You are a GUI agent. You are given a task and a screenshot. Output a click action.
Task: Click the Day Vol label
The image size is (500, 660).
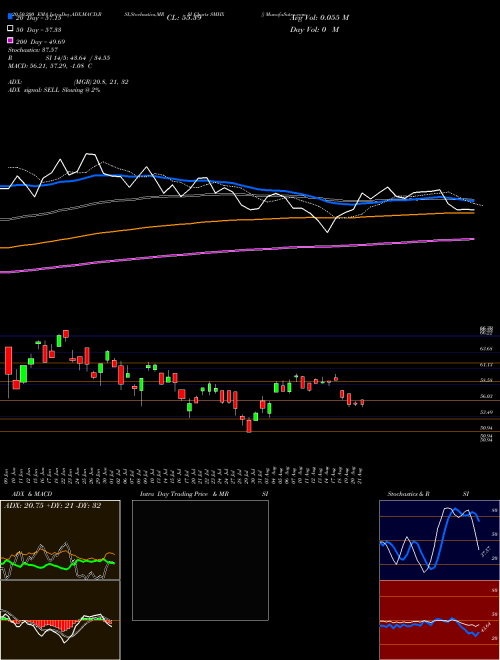click(314, 29)
